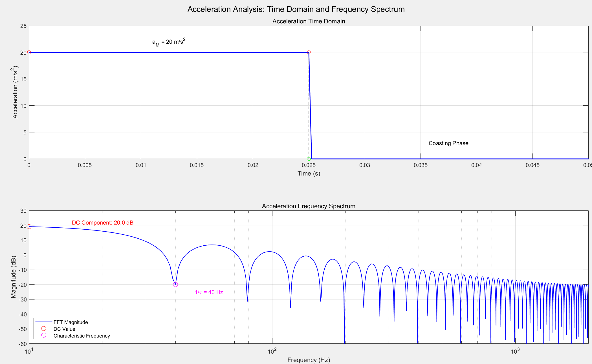This screenshot has height=364, width=592.
Task: Click the "Acceleration Time Domain" subplot title
Action: (x=309, y=21)
